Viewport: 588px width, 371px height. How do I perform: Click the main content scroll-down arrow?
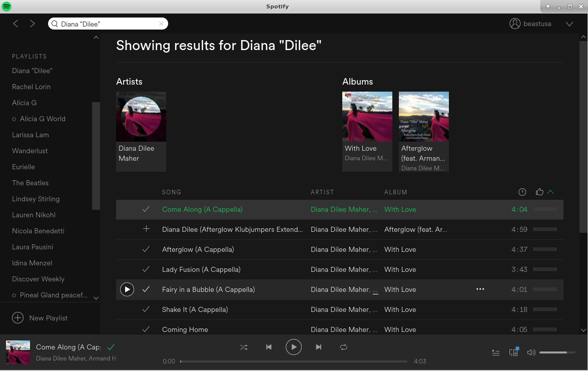(583, 330)
